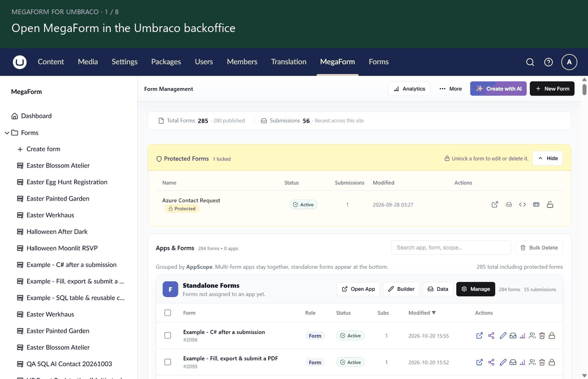Viewport: 588px width, 379px height.
Task: View submissions inbox icon for form #2095
Action: click(x=512, y=362)
